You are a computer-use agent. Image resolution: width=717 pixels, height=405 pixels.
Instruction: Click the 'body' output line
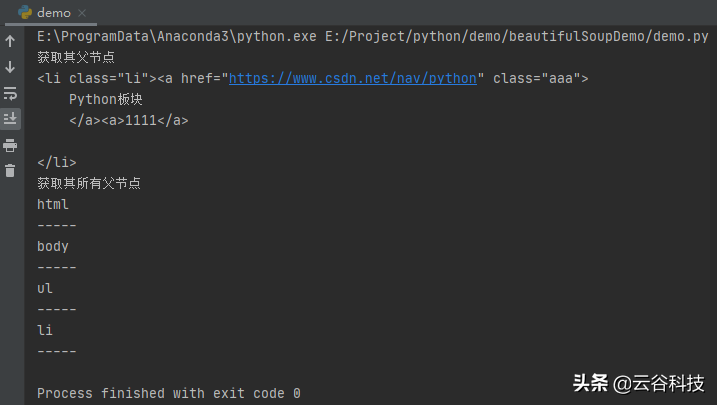53,246
